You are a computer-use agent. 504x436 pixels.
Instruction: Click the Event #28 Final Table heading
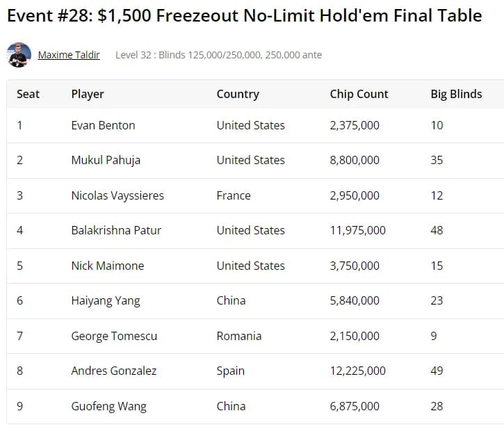coord(244,16)
